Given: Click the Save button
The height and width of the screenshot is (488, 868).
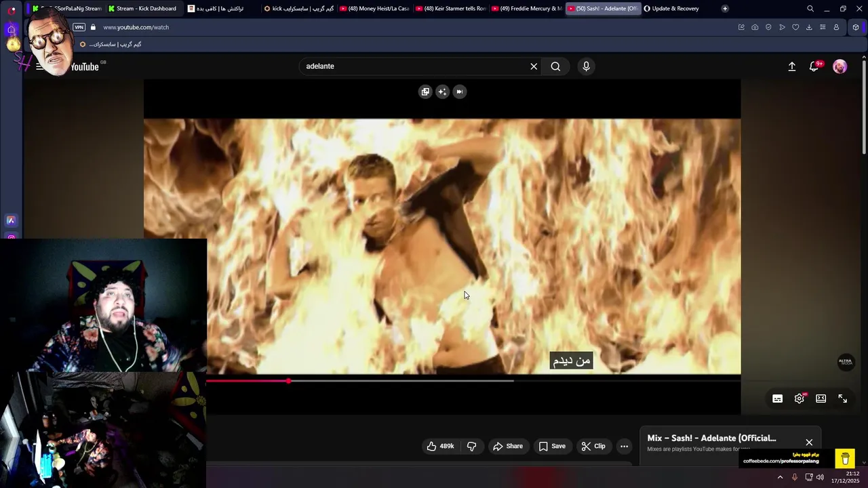Looking at the screenshot, I should [x=552, y=446].
